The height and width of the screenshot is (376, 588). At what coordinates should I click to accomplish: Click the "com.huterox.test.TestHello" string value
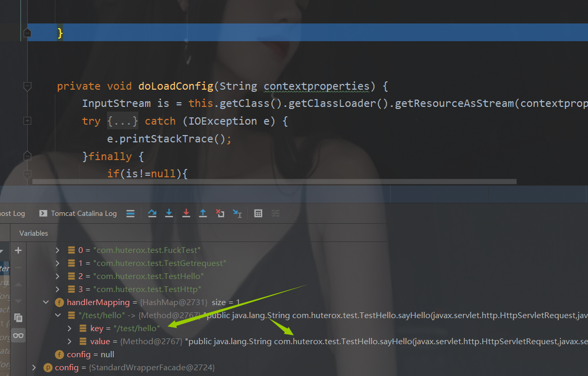(149, 276)
